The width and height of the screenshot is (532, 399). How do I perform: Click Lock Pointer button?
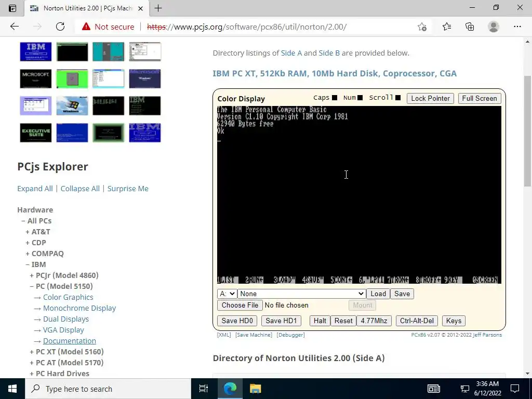point(430,98)
